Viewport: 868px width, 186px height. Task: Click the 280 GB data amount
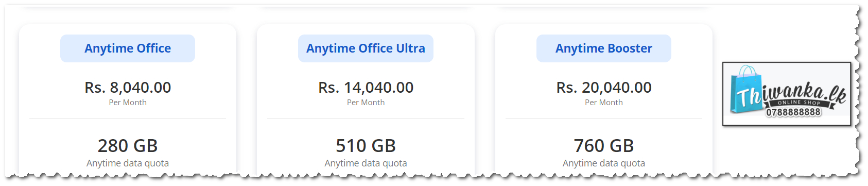(128, 146)
